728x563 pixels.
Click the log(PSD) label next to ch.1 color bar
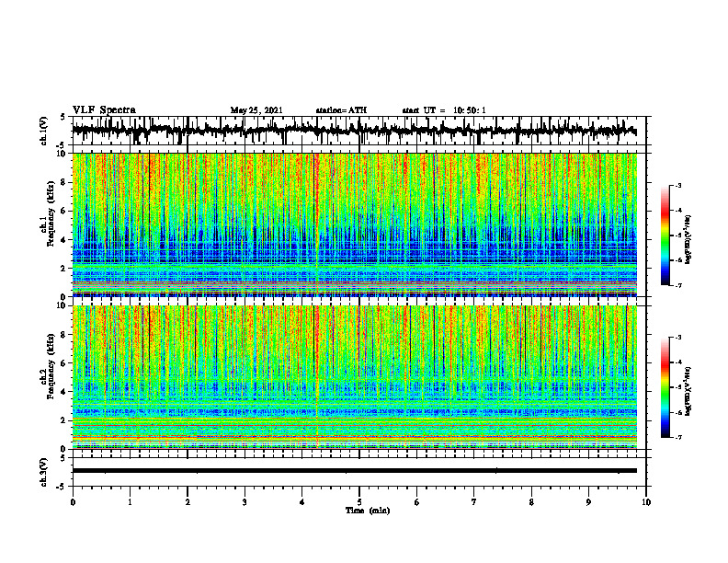tap(688, 239)
